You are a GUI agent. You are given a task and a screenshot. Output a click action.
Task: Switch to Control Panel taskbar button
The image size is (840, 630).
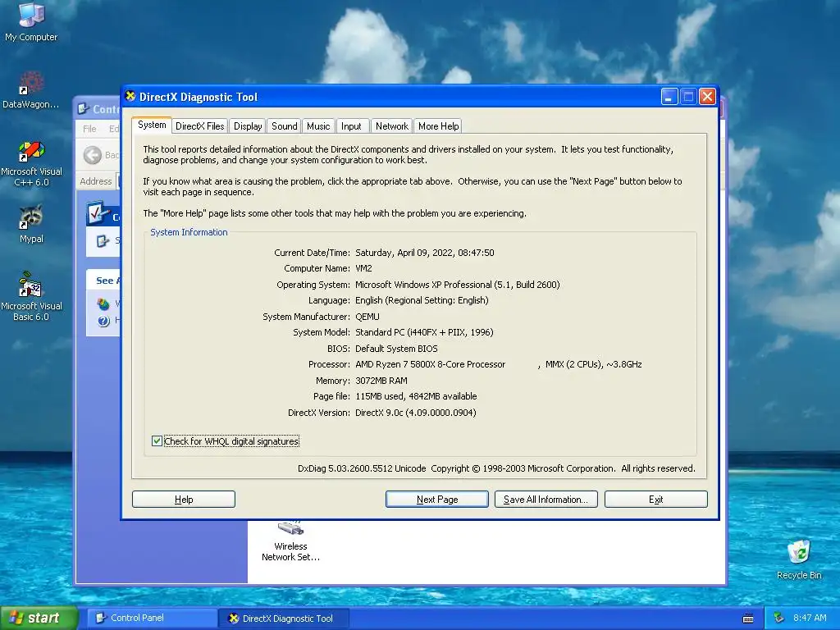coord(152,618)
